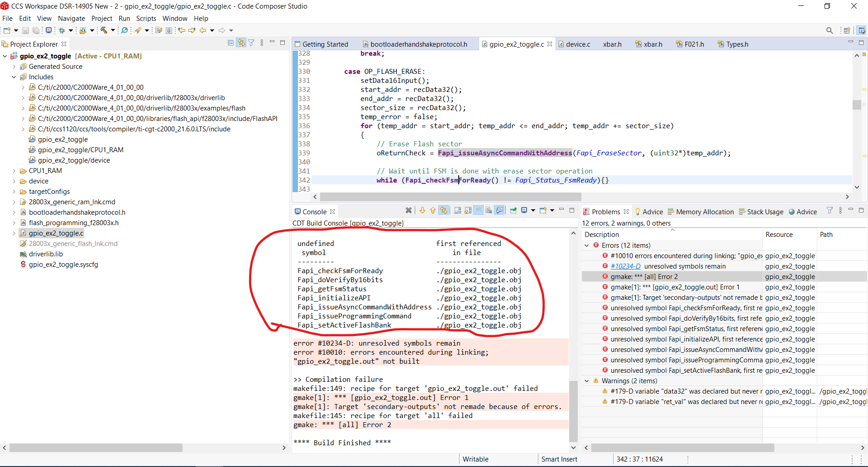Collapse the Includes tree node
The height and width of the screenshot is (467, 868).
14,77
